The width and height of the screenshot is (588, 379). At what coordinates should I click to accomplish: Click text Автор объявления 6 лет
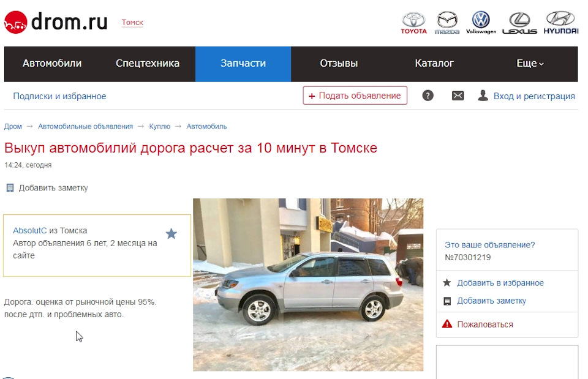pyautogui.click(x=85, y=249)
